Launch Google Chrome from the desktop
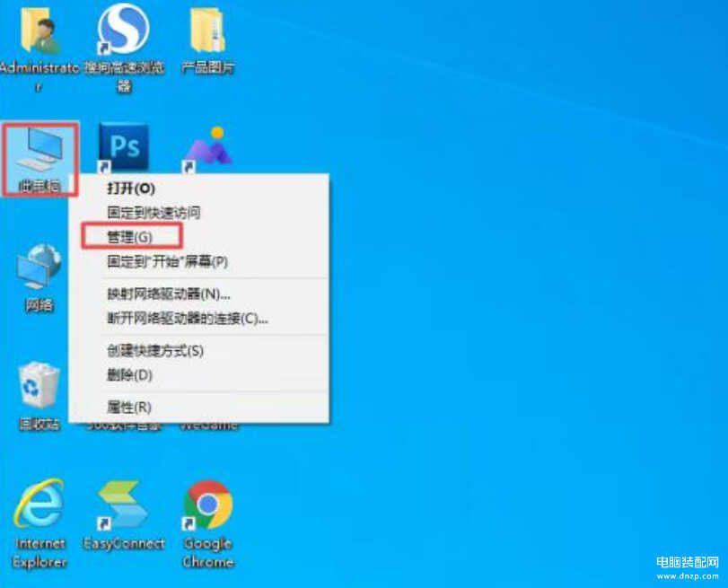The height and width of the screenshot is (588, 728). pos(208,507)
